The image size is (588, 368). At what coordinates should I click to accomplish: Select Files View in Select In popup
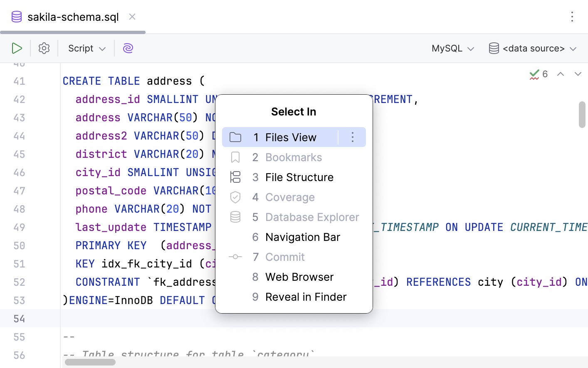click(x=290, y=137)
